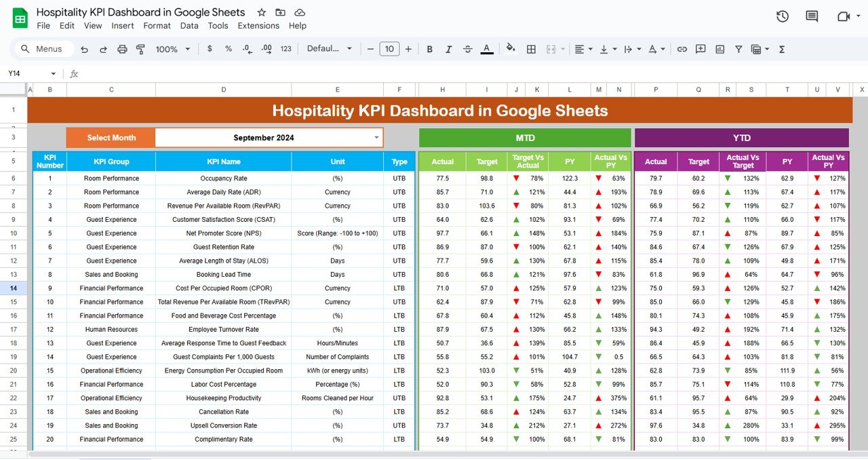The width and height of the screenshot is (868, 460).
Task: Open the comments panel icon
Action: (812, 16)
